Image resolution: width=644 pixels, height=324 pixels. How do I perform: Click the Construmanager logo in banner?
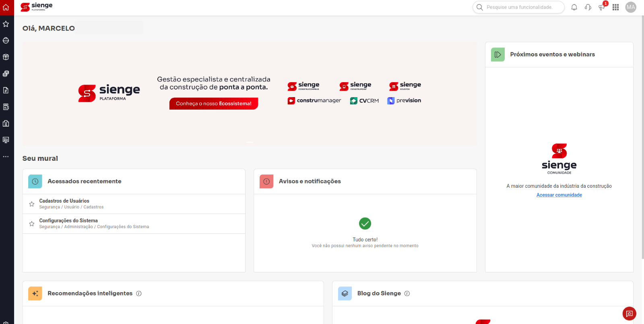314,101
